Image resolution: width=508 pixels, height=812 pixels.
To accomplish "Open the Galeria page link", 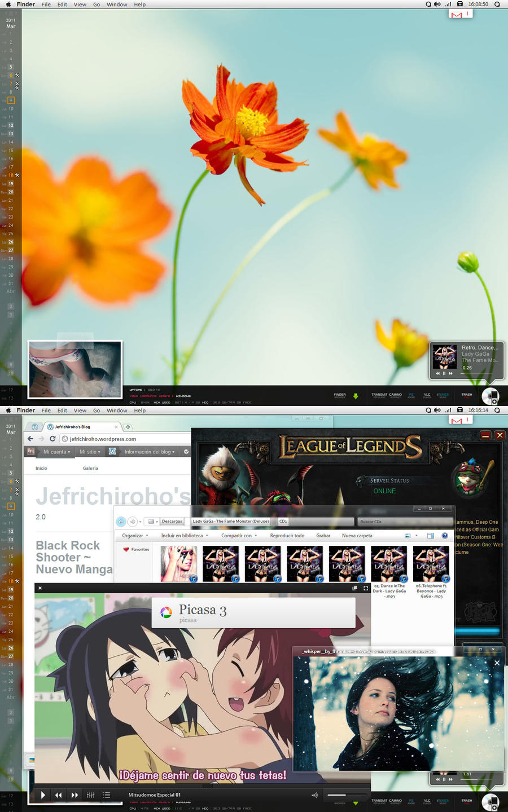I will [x=90, y=468].
